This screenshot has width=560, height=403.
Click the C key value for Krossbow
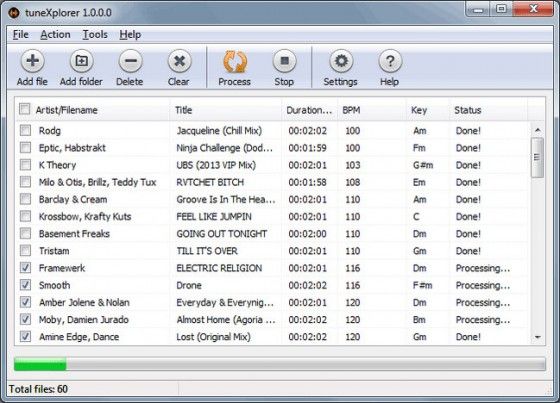[416, 217]
